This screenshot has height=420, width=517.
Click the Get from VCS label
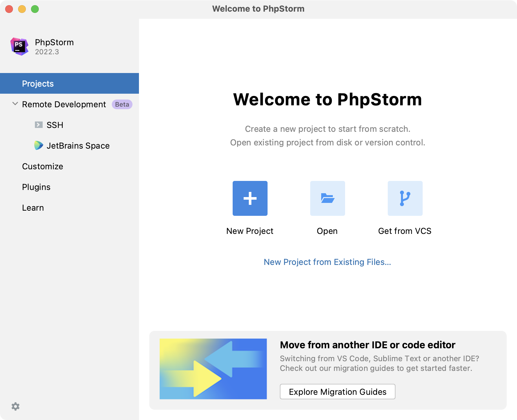click(405, 231)
